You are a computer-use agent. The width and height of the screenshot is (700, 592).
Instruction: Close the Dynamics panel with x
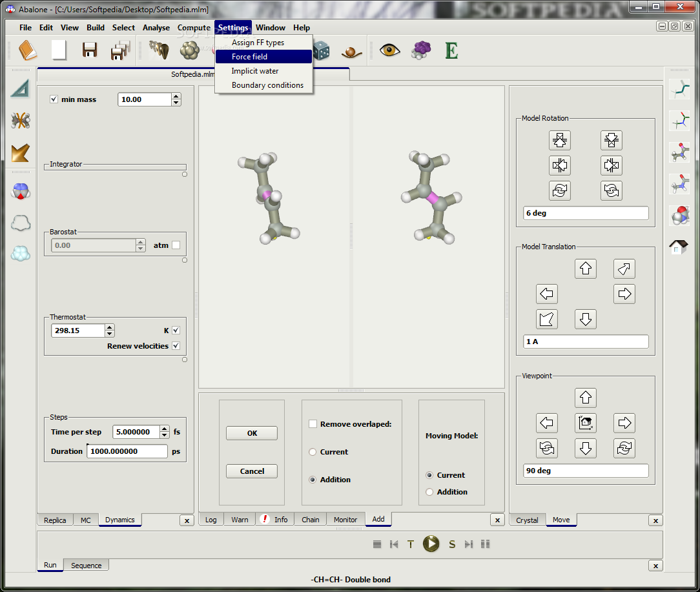187,520
